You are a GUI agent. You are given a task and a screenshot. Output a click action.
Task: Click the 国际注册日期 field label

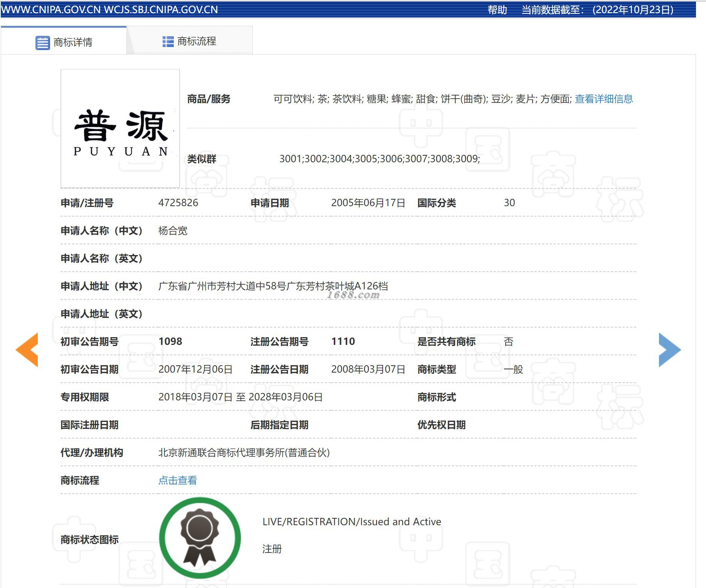89,425
